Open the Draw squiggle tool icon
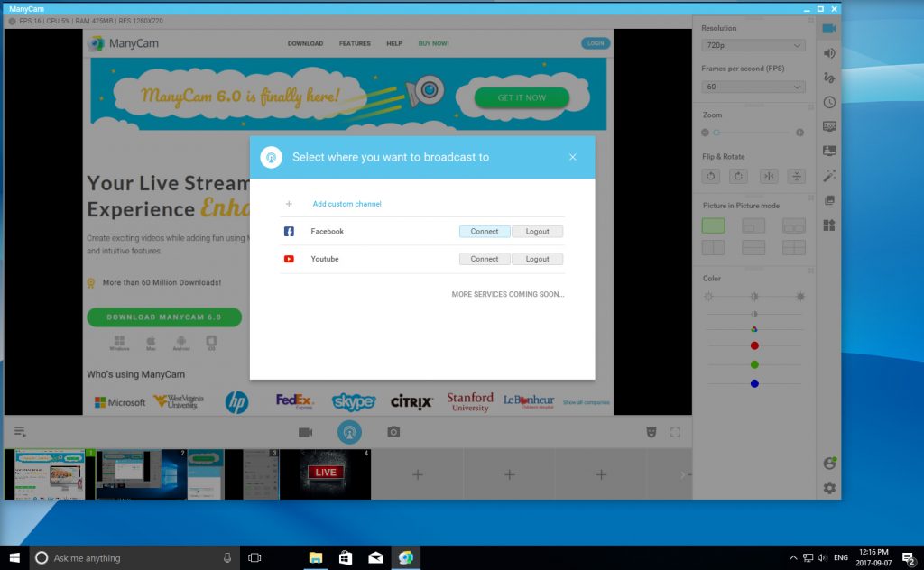 pyautogui.click(x=829, y=78)
